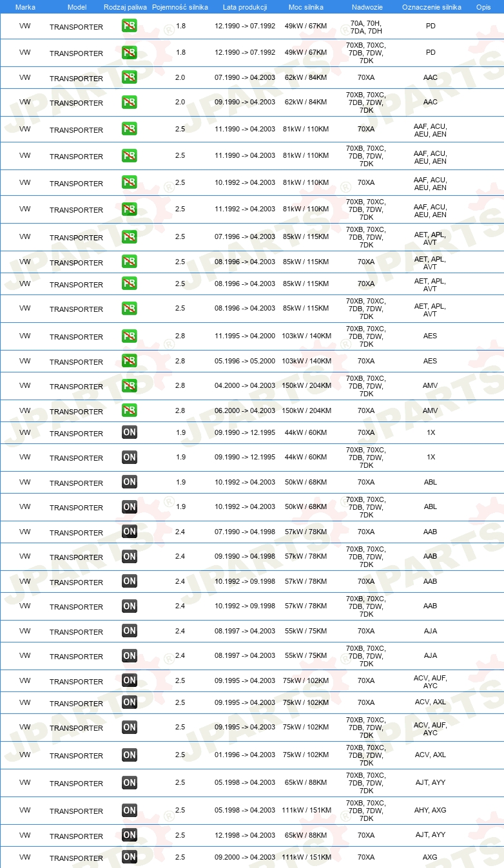
Task: Click ON icon in AHY, AXG row
Action: [x=130, y=810]
